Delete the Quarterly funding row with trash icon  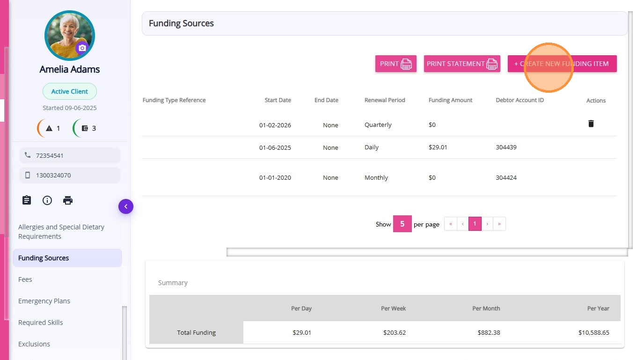pos(591,124)
